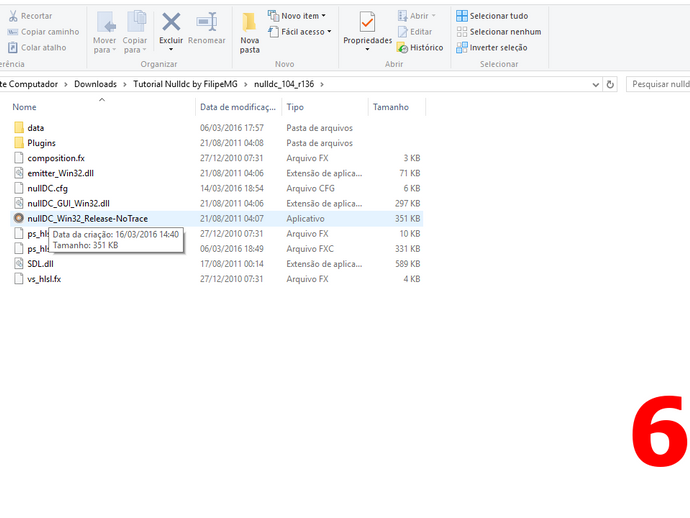Open the Fácil acesso menu
The width and height of the screenshot is (690, 518).
[x=300, y=32]
